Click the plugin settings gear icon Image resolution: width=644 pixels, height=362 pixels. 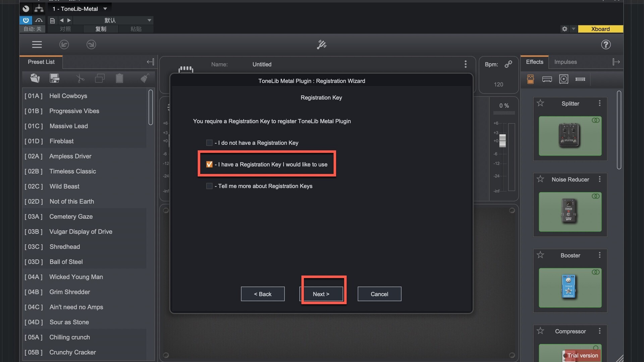[565, 29]
